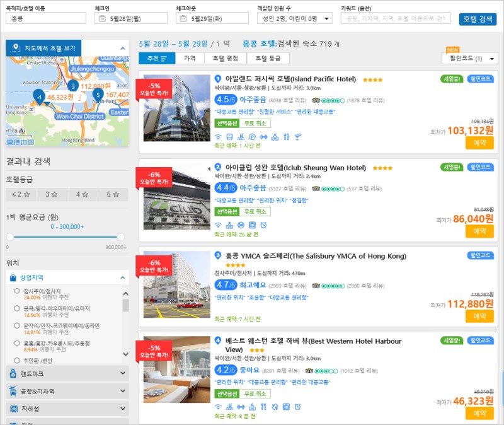Open check-in date 5월28일(월) picker
The height and width of the screenshot is (425, 504).
[131, 18]
